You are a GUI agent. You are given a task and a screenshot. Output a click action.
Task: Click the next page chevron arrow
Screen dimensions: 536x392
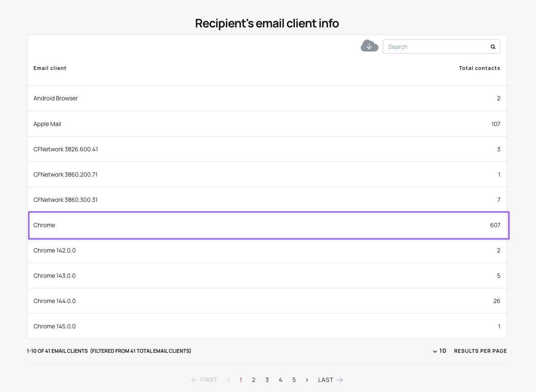pyautogui.click(x=307, y=380)
